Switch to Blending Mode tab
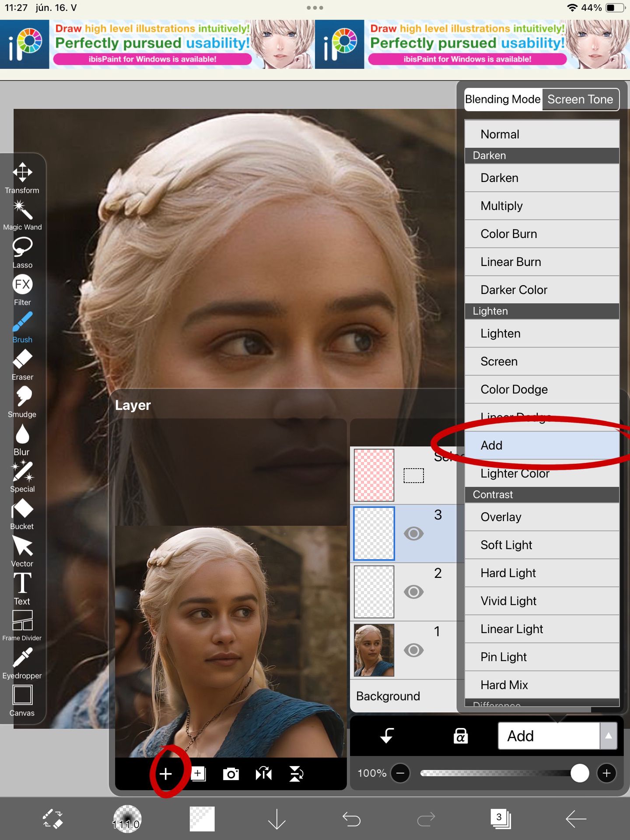 pyautogui.click(x=503, y=99)
